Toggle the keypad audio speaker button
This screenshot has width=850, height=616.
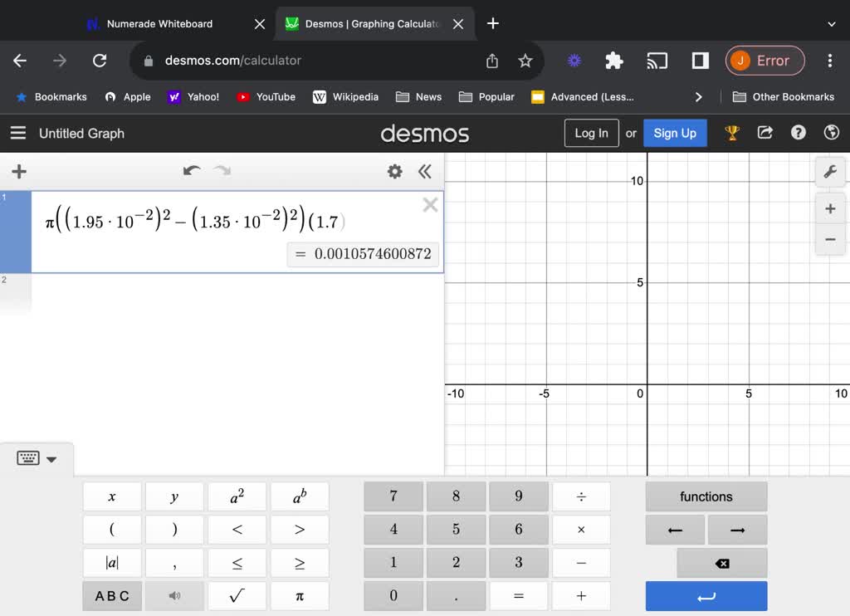tap(174, 595)
